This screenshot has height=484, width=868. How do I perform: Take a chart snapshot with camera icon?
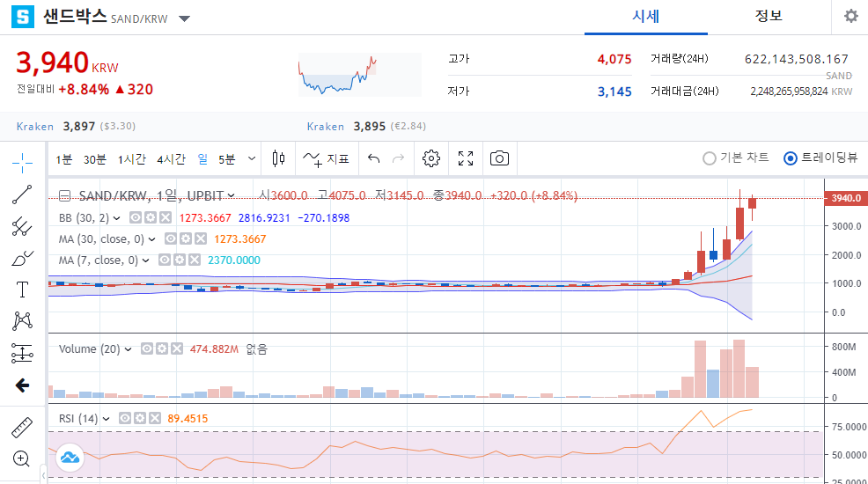click(x=499, y=158)
